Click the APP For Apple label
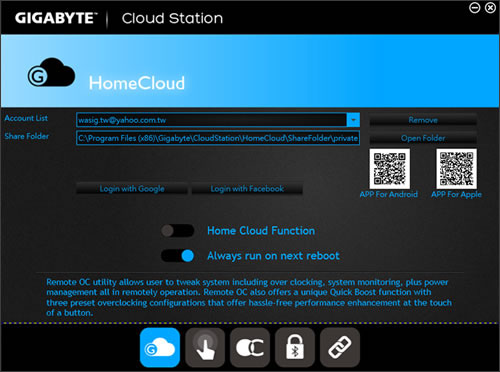The width and height of the screenshot is (500, 372). [x=456, y=194]
